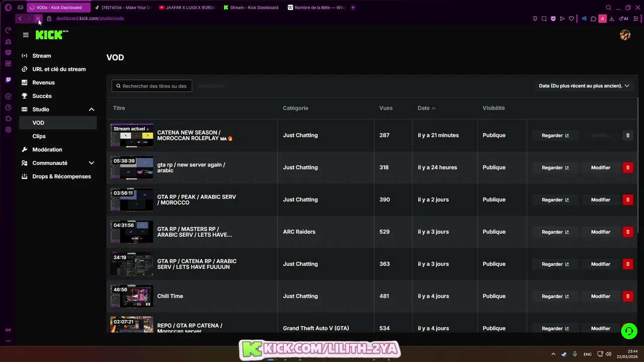Image resolution: width=644 pixels, height=362 pixels.
Task: Switch to 'Nombre de la Bête' Wikipedia tab
Action: point(316,8)
